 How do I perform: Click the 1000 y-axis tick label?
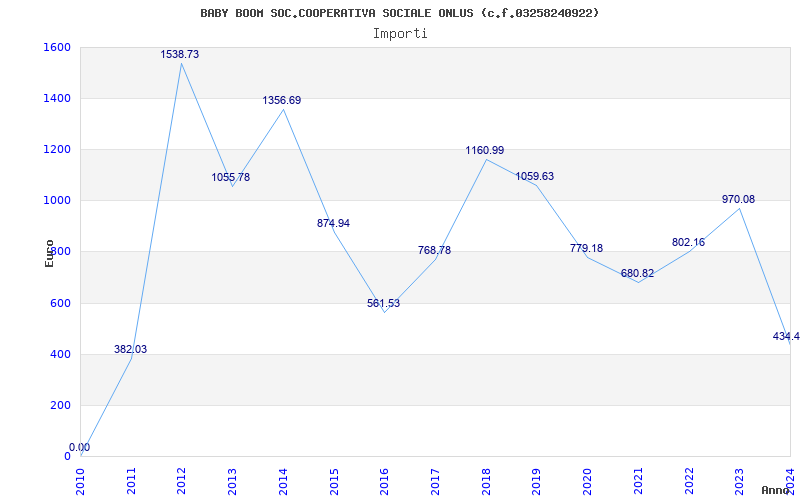click(x=58, y=201)
